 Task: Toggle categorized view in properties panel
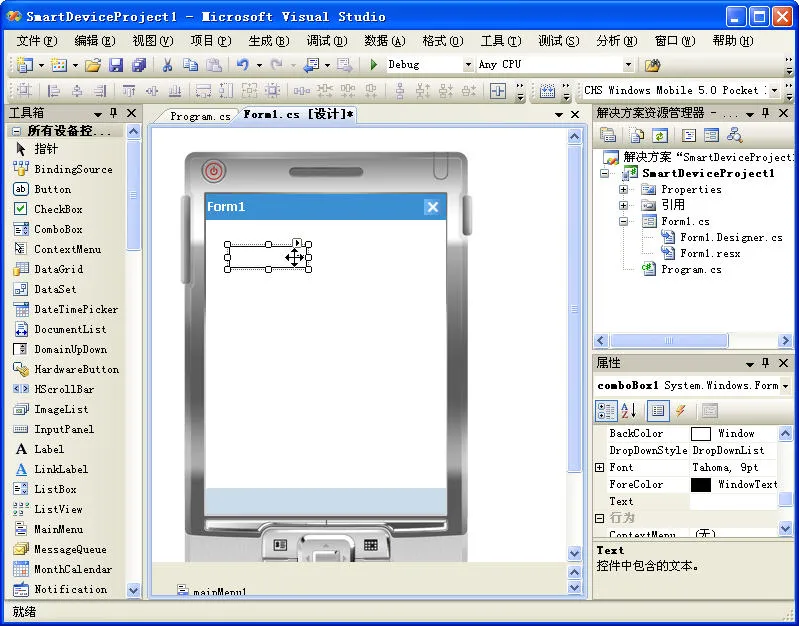click(606, 410)
